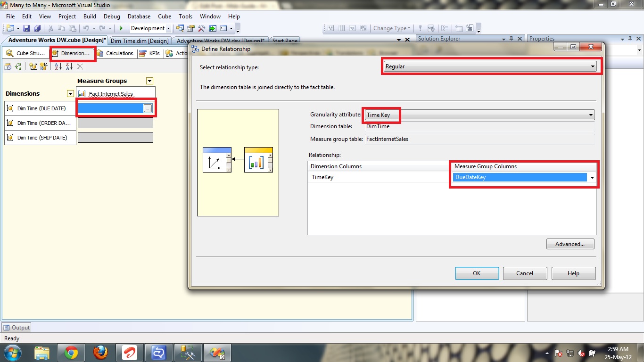
Task: Switch to the Dim Time.dim Design tab
Action: click(x=140, y=41)
